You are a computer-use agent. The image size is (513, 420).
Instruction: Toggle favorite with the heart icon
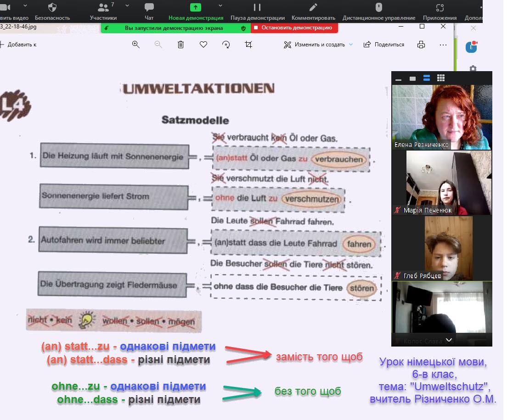203,45
